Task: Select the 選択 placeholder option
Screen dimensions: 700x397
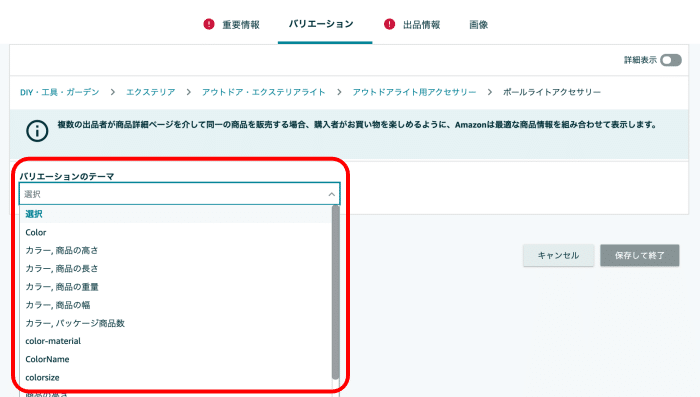Action: coord(176,214)
